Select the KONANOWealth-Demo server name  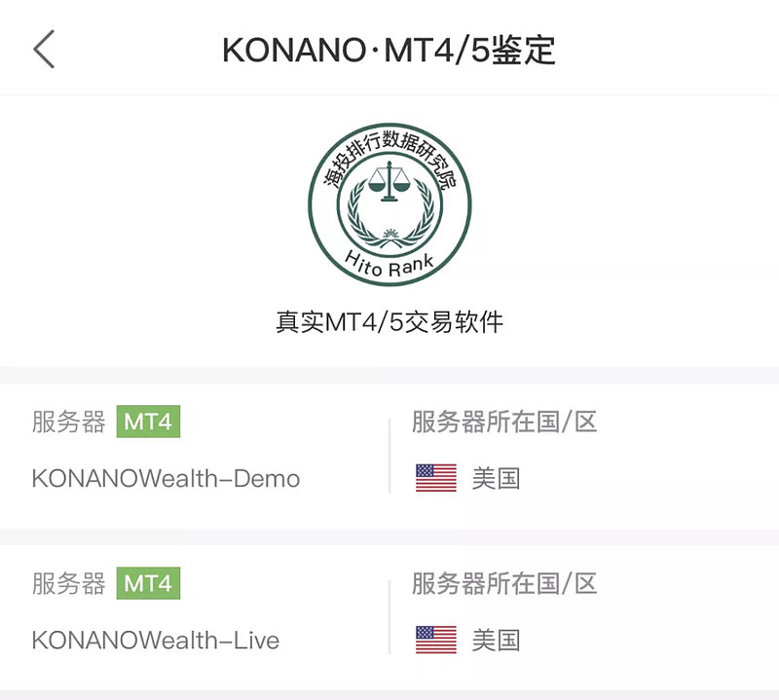click(x=166, y=479)
